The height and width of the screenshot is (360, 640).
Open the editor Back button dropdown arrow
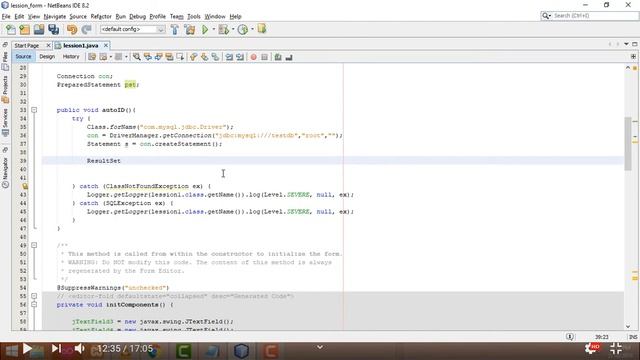click(x=111, y=57)
